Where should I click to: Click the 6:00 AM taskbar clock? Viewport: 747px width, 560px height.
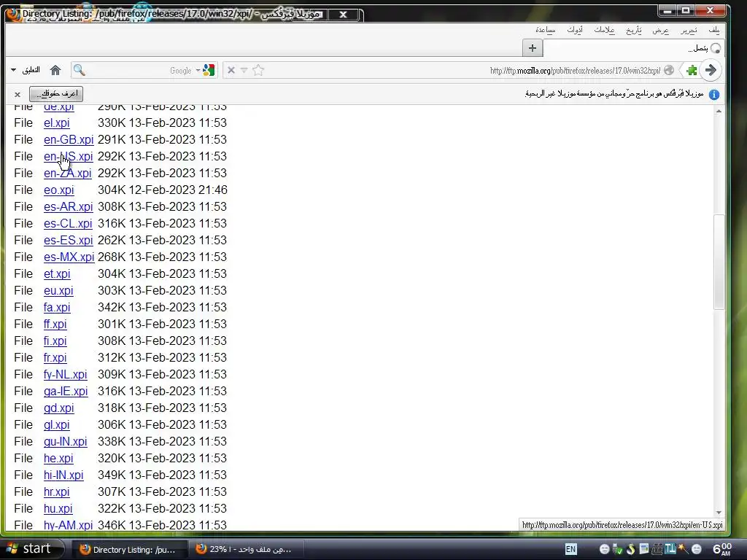[x=722, y=550]
